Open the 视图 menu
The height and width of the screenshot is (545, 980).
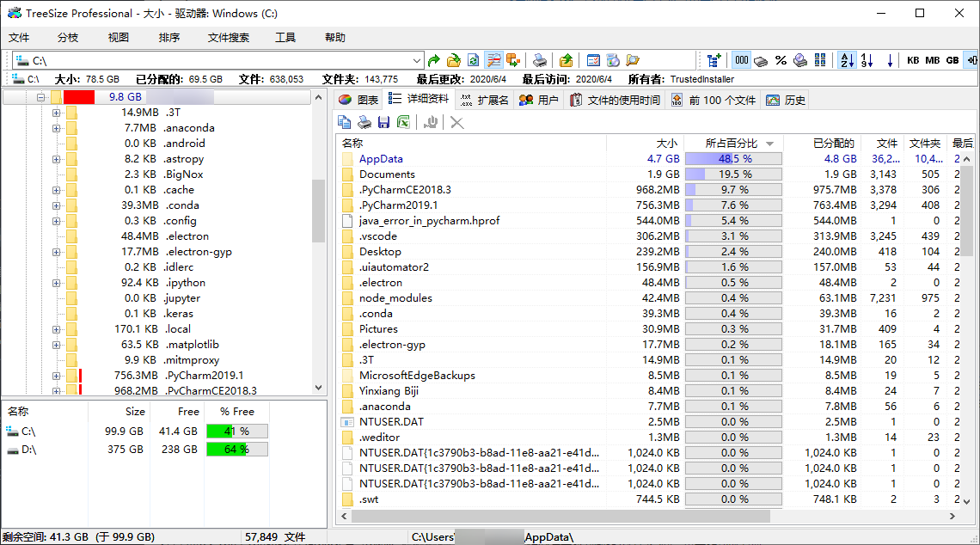tap(118, 38)
